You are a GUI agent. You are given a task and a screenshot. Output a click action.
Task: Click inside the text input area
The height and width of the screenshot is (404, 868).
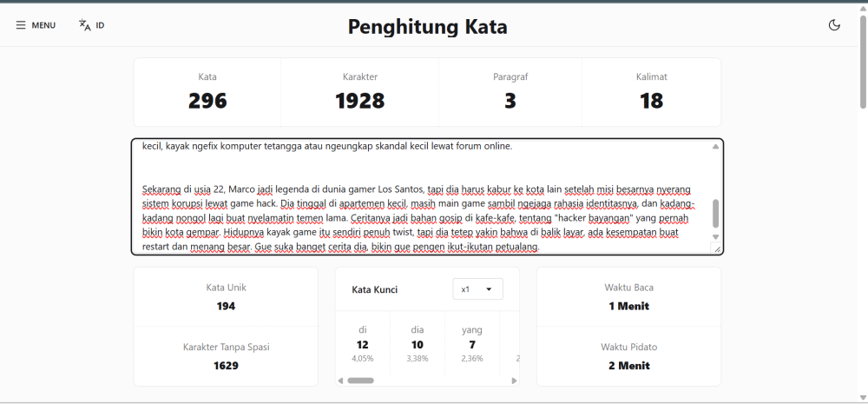click(x=421, y=196)
